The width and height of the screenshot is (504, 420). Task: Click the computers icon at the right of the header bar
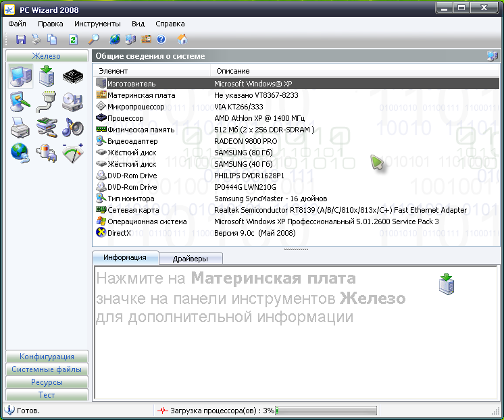coord(492,56)
